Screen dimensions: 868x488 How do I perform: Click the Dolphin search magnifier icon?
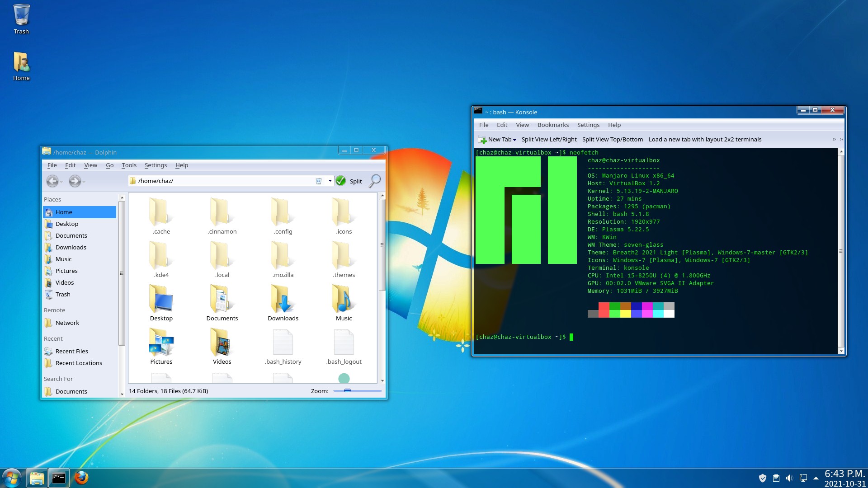(x=375, y=181)
